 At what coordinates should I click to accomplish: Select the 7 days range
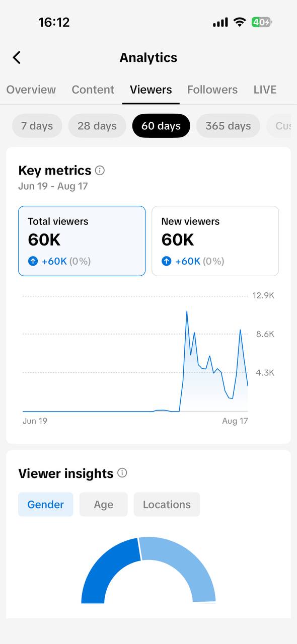point(37,126)
